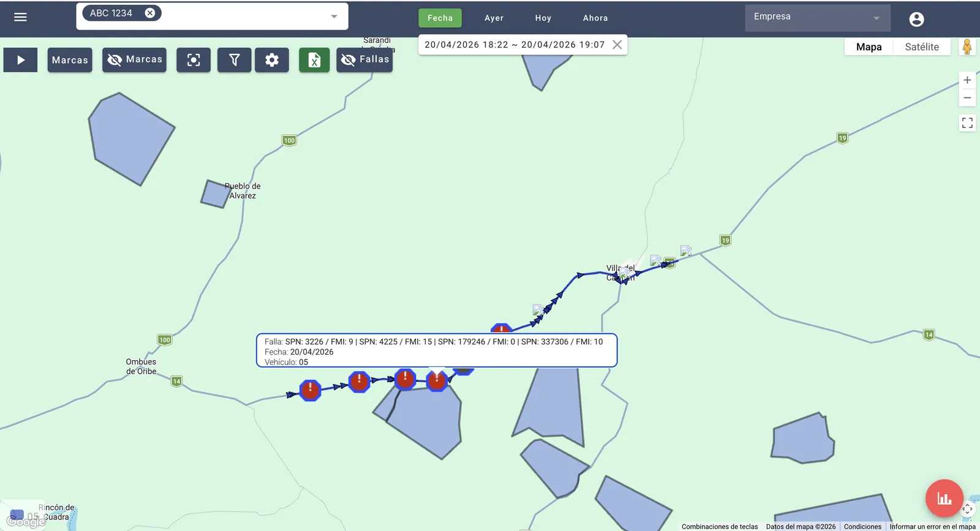Zoom out on the map
This screenshot has height=531, width=980.
[967, 98]
